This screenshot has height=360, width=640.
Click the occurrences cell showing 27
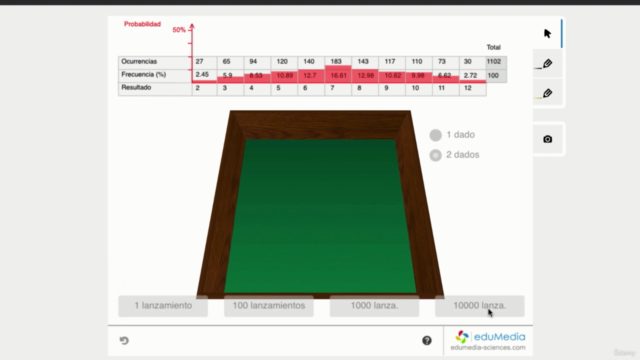tap(204, 62)
